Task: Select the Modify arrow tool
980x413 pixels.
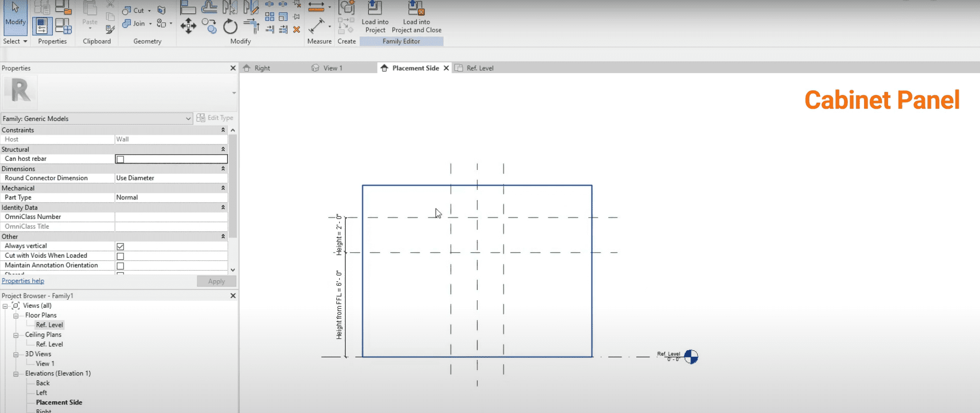Action: coord(15,15)
